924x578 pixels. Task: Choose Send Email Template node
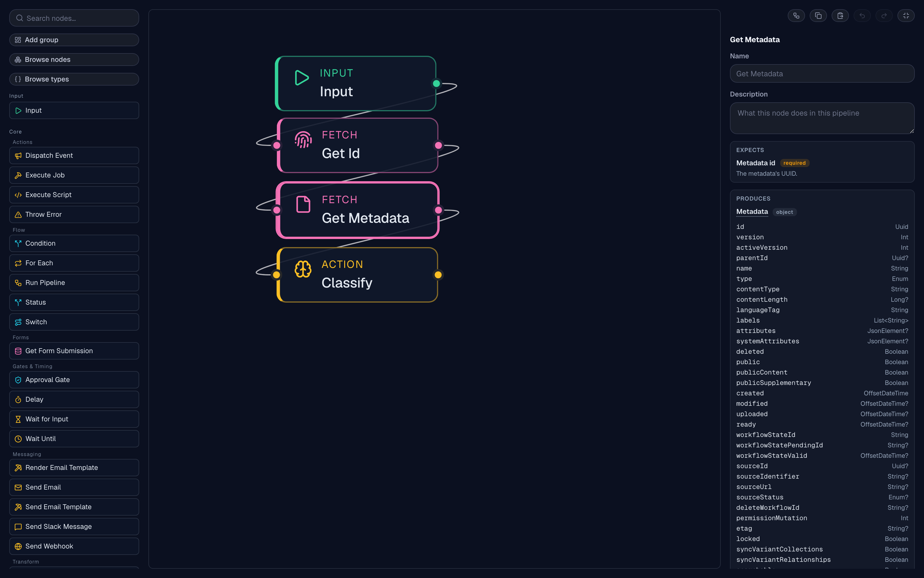click(74, 507)
